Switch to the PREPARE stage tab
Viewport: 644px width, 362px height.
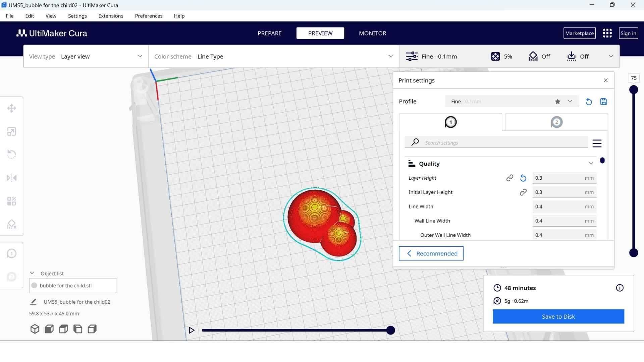point(269,33)
